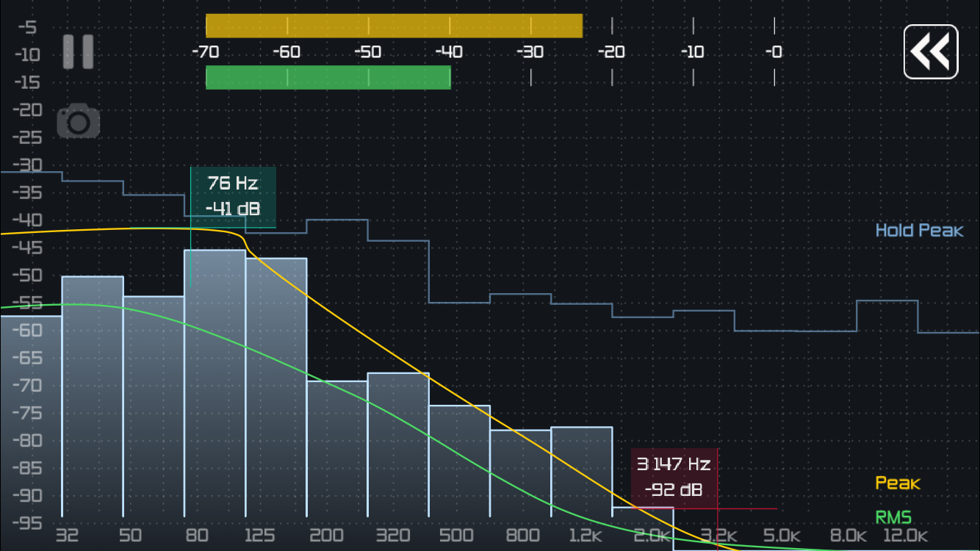Viewport: 980px width, 551px height.
Task: Click the 1.2k frequency axis label
Action: [x=588, y=535]
